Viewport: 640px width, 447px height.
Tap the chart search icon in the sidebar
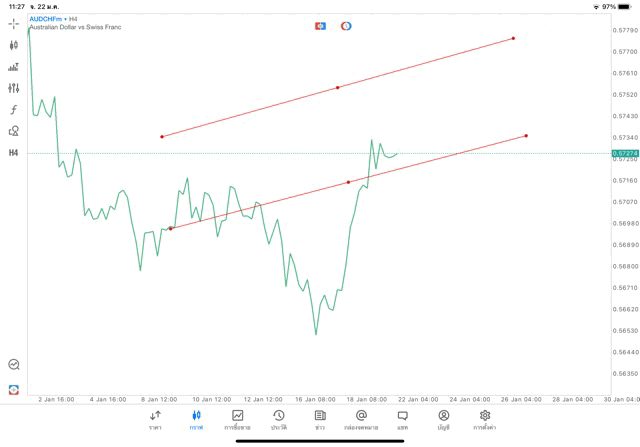pyautogui.click(x=14, y=365)
